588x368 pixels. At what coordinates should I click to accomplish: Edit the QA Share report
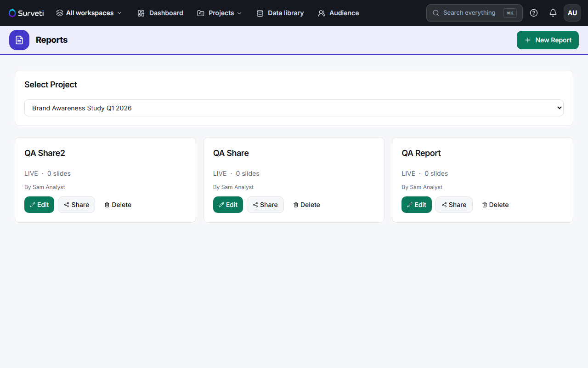tap(228, 205)
